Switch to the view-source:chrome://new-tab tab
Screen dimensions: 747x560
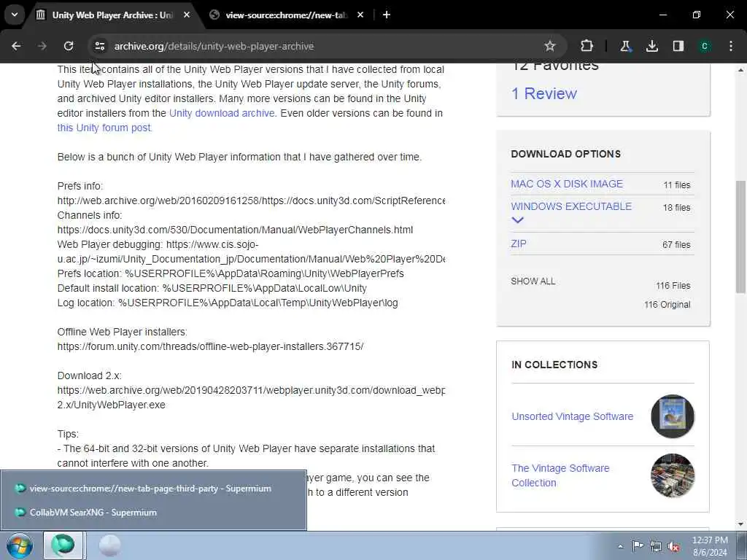tap(286, 15)
